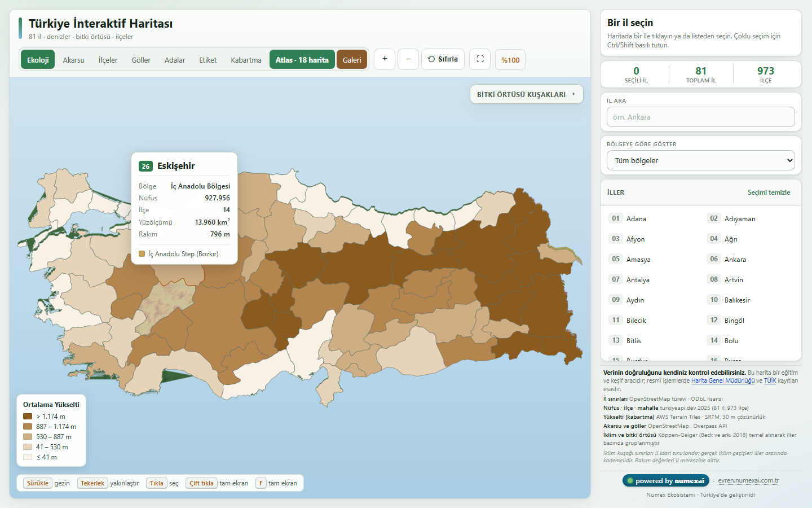Switch to the Ekoloji tab

[38, 60]
